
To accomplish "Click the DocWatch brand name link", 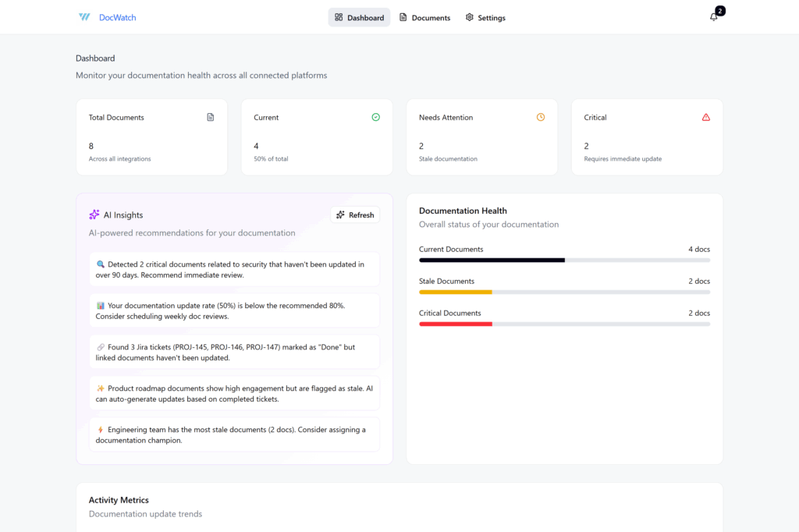I will pyautogui.click(x=117, y=17).
